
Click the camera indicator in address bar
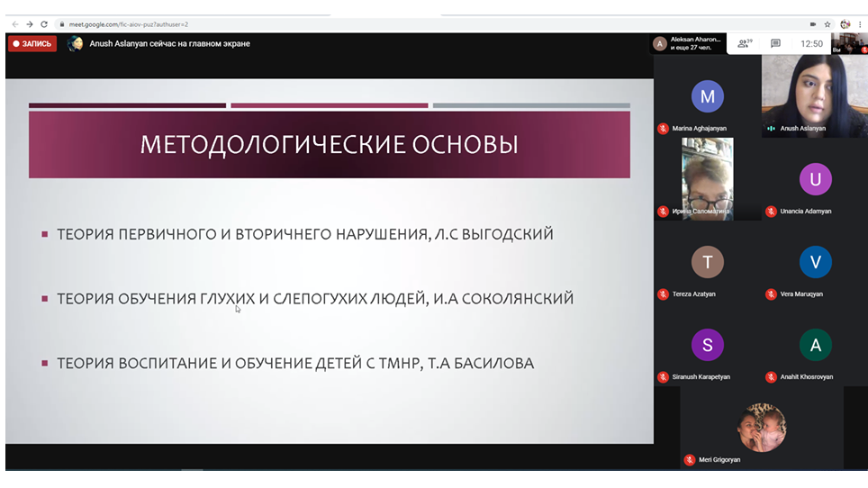point(812,24)
